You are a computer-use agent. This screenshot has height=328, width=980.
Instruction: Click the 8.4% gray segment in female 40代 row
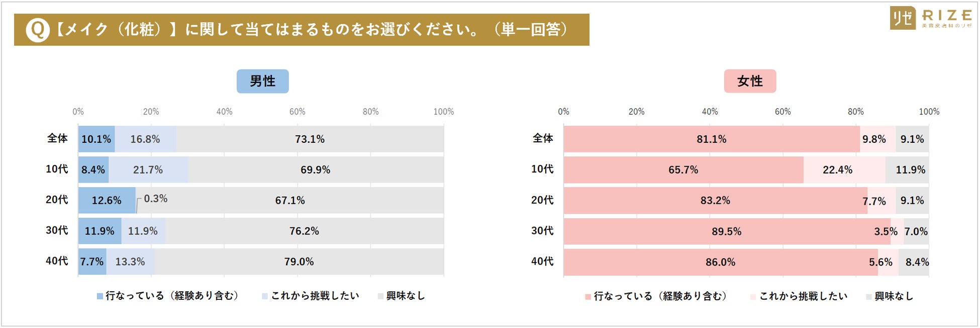pyautogui.click(x=914, y=262)
